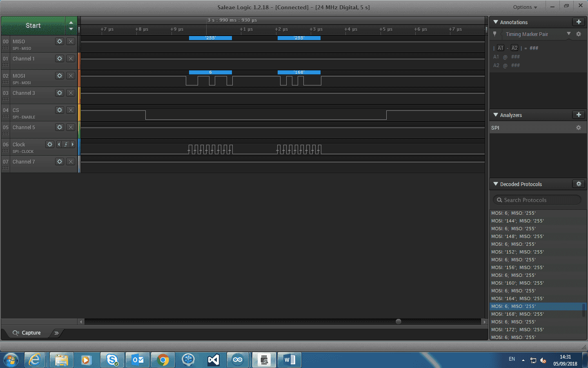Select the A1 timing marker

pyautogui.click(x=500, y=48)
